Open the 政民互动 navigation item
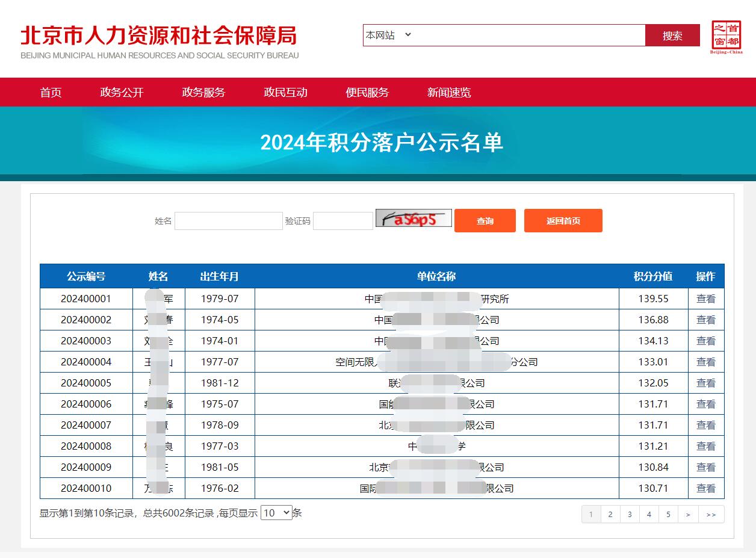Image resolution: width=756 pixels, height=558 pixels. 285,92
